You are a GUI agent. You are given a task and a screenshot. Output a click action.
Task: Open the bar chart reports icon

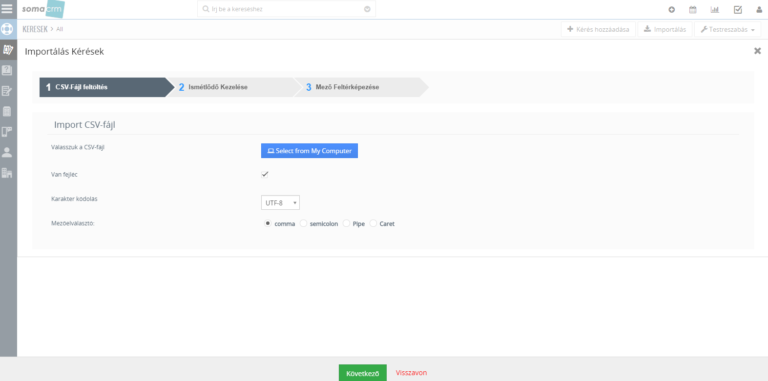tap(715, 9)
